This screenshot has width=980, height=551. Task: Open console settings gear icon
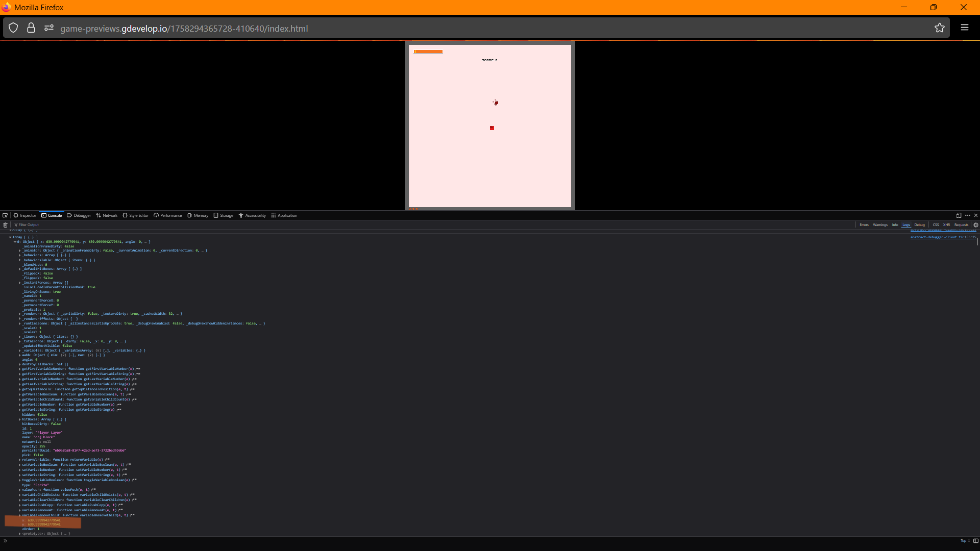pos(976,225)
